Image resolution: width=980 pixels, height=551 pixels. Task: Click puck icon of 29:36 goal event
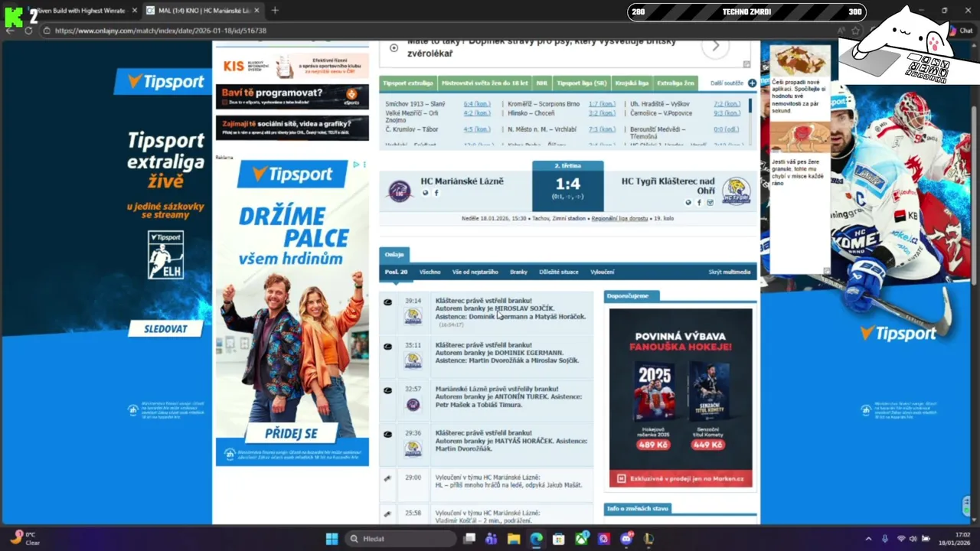click(388, 434)
